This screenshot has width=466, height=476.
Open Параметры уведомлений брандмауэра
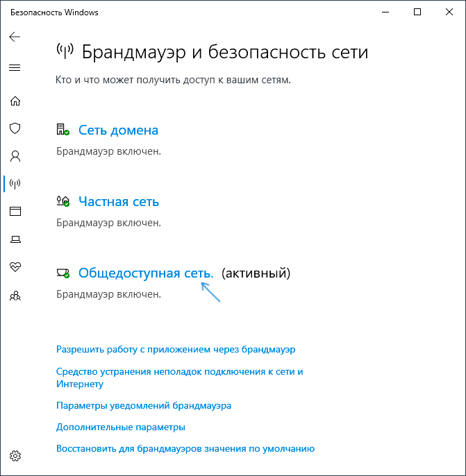point(144,405)
